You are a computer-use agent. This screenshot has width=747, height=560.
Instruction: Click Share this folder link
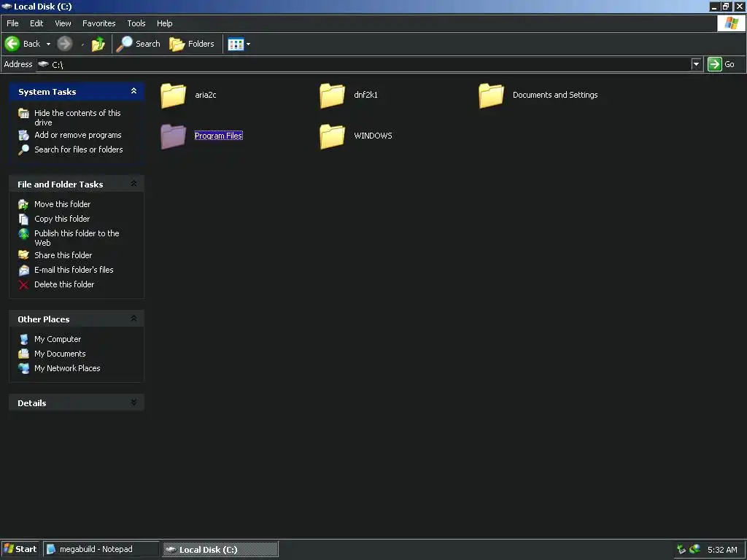click(63, 255)
